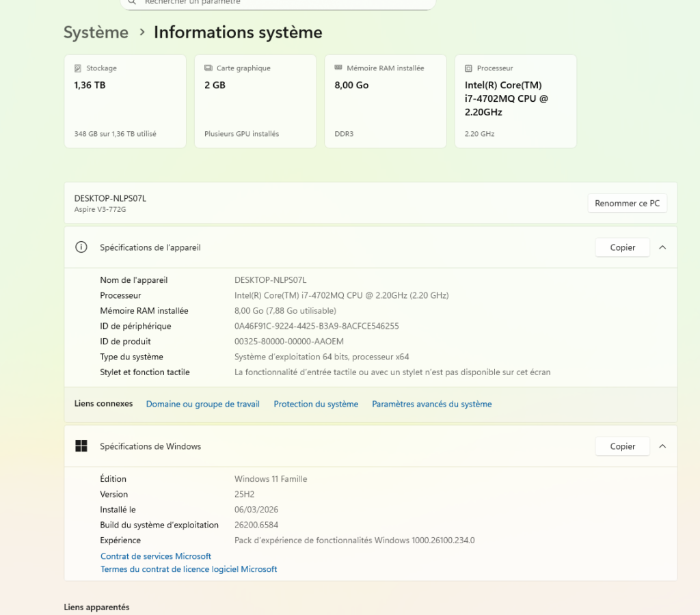Click the info icon beside Spécifications de l'appareil
The image size is (700, 615).
81,247
